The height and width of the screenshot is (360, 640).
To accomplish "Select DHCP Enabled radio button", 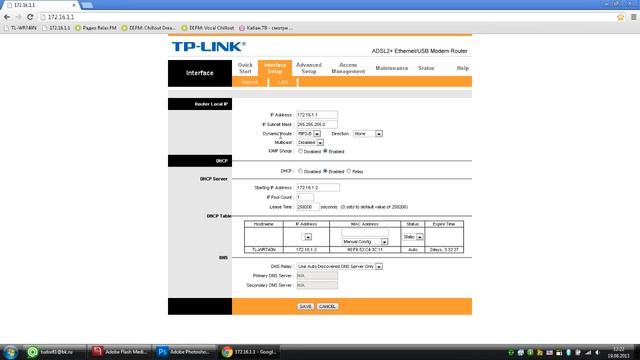I will click(325, 171).
